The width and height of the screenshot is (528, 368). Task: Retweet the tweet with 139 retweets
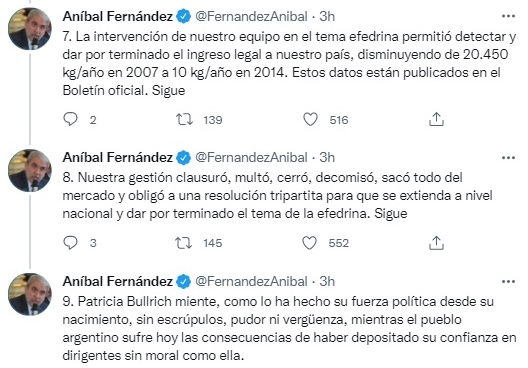(x=184, y=120)
